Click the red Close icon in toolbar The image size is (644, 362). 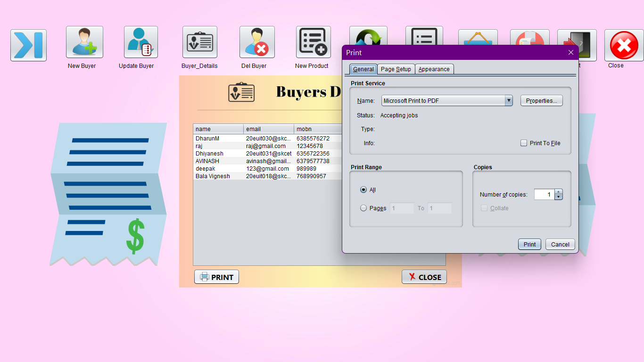pos(624,45)
